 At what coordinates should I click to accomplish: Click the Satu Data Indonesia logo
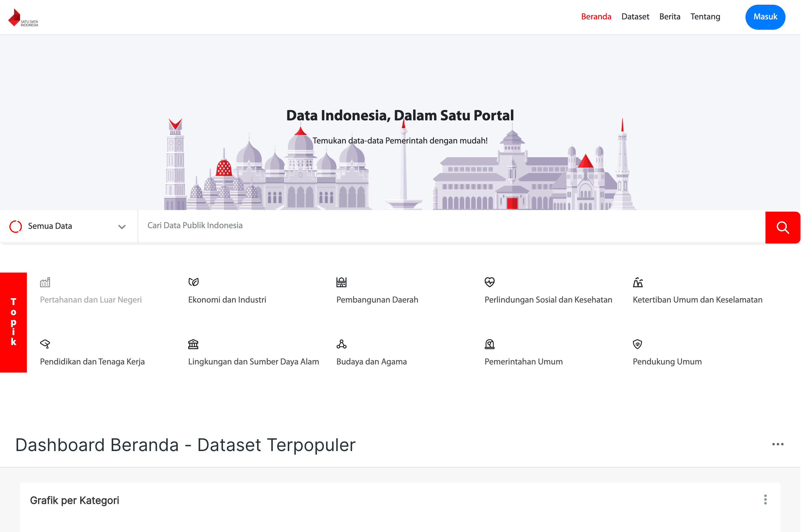coord(23,17)
